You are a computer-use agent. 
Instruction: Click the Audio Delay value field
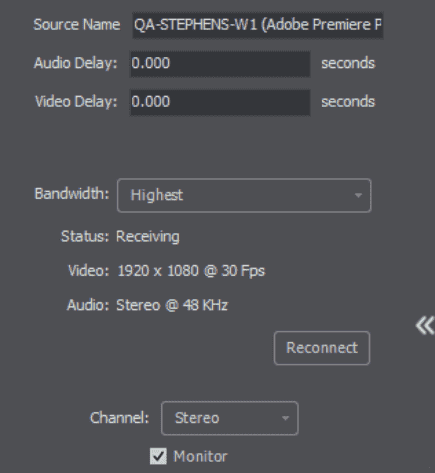(220, 64)
